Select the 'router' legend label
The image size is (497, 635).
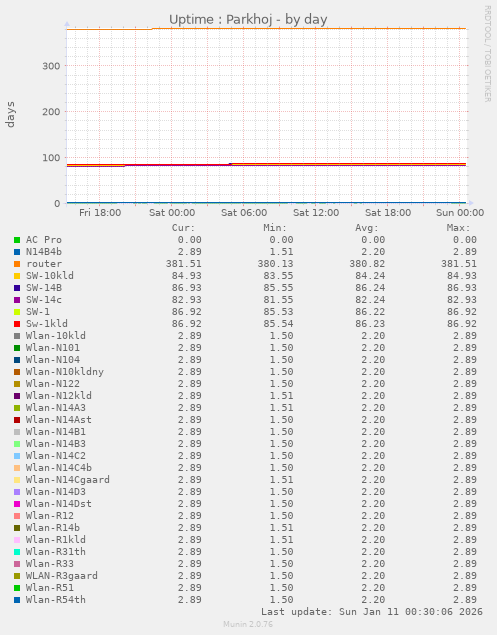[x=44, y=264]
